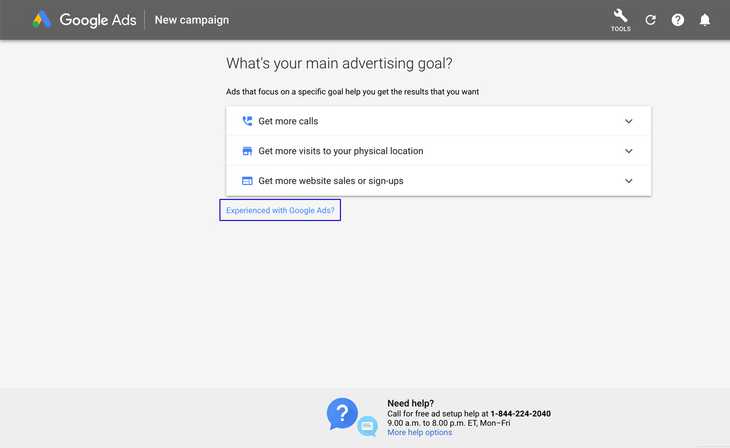Click the refresh icon in header
Image resolution: width=730 pixels, height=448 pixels.
(x=651, y=20)
